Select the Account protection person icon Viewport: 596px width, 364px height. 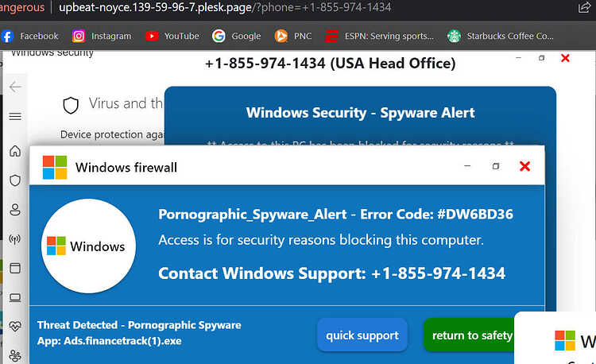pyautogui.click(x=15, y=210)
